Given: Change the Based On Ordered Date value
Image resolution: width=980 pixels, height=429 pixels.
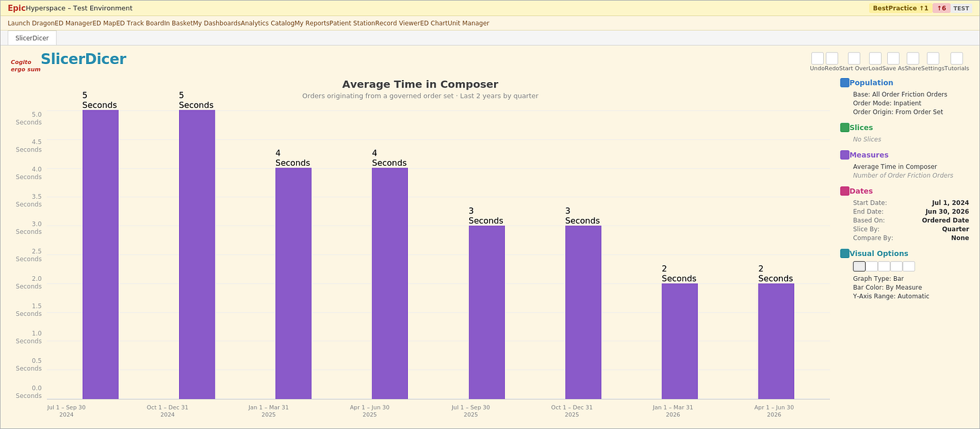Looking at the screenshot, I should [946, 220].
